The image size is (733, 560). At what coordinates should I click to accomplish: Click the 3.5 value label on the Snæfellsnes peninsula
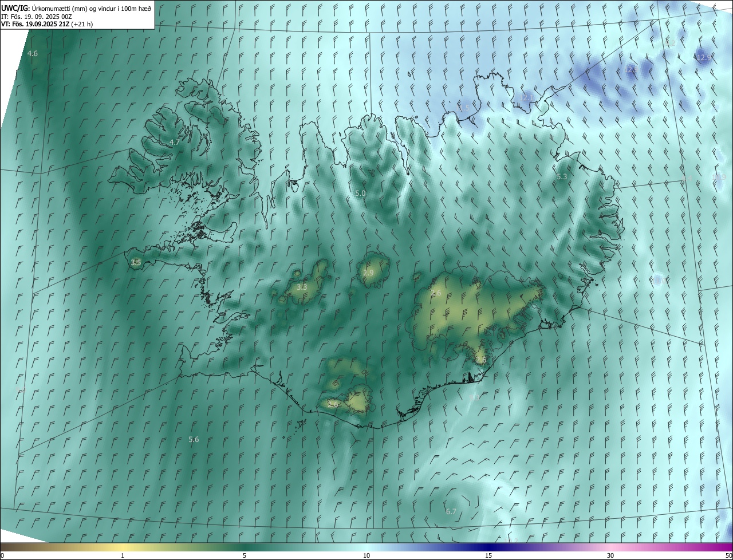136,263
